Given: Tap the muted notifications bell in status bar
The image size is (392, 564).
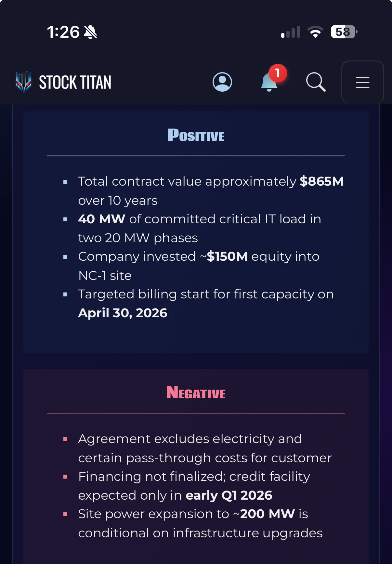Looking at the screenshot, I should coord(90,31).
